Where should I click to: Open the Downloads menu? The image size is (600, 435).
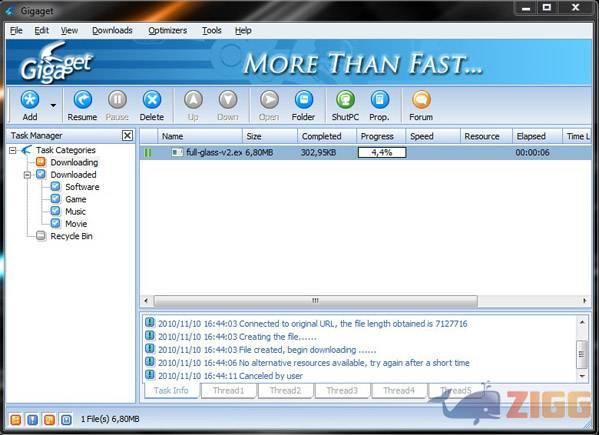[112, 31]
